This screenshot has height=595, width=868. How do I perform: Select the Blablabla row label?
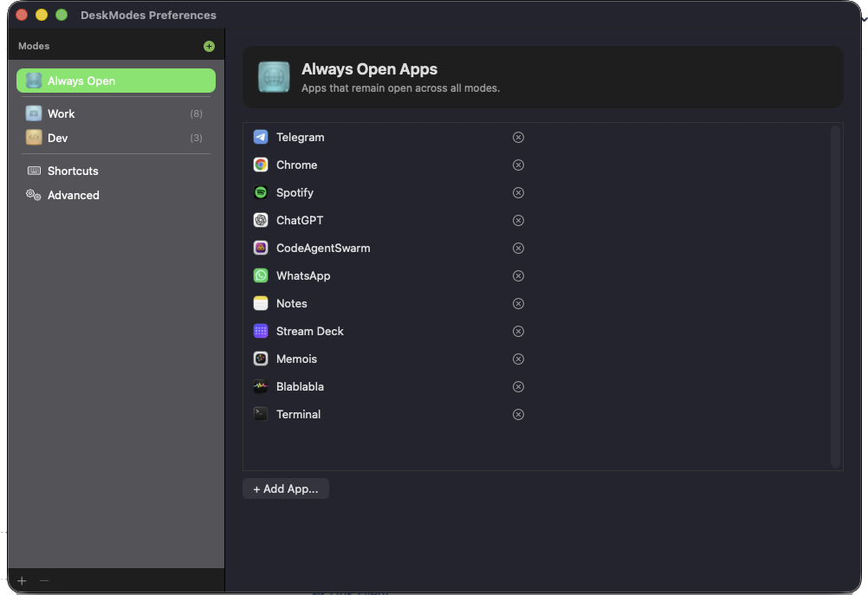(x=300, y=386)
